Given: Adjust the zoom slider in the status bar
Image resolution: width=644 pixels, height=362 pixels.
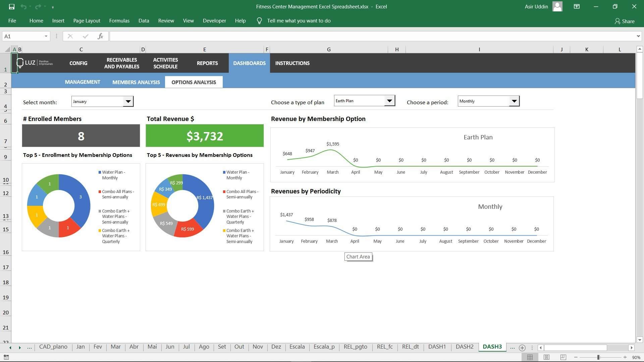Looking at the screenshot, I should click(x=599, y=357).
